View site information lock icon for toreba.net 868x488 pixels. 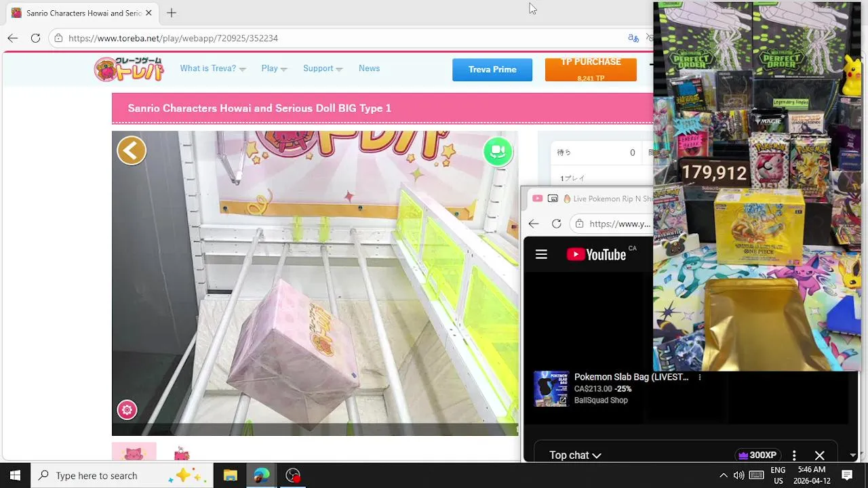[59, 38]
